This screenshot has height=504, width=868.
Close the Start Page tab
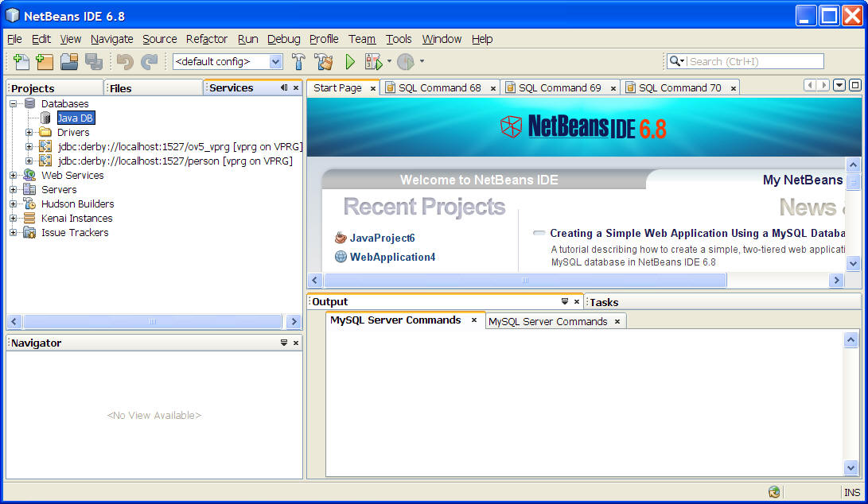[373, 88]
